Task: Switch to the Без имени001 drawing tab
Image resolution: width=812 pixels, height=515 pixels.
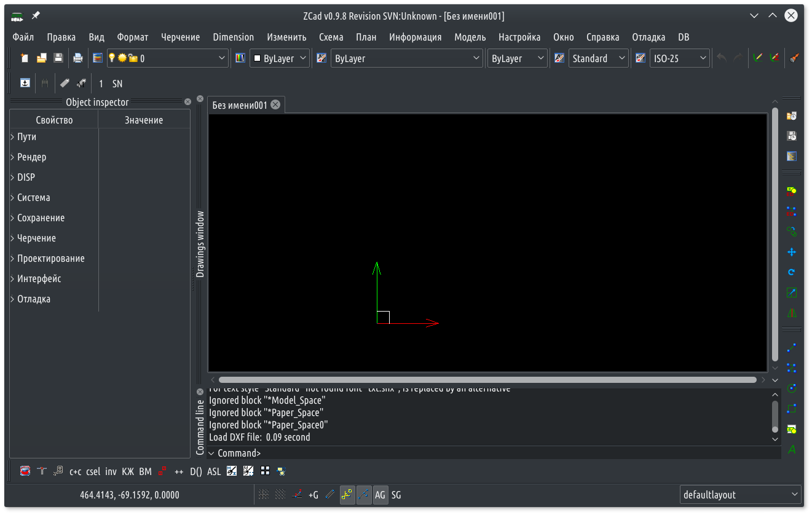Action: [x=240, y=105]
